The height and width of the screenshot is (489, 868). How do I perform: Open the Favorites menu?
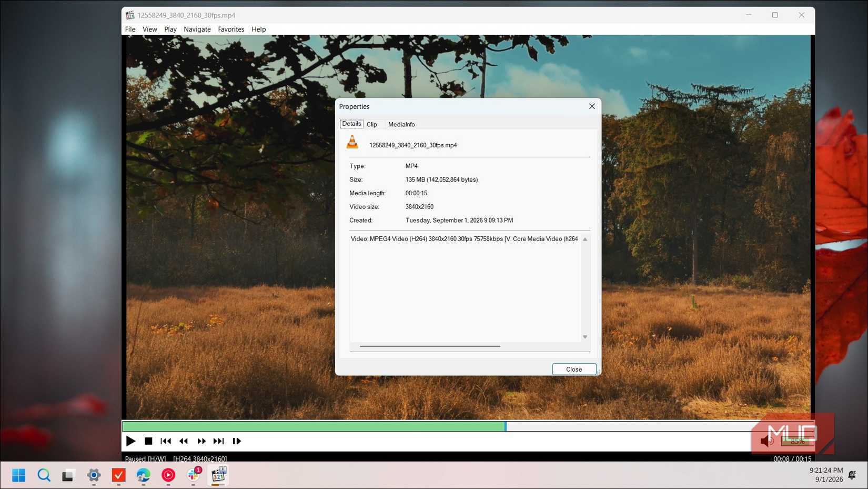click(231, 29)
